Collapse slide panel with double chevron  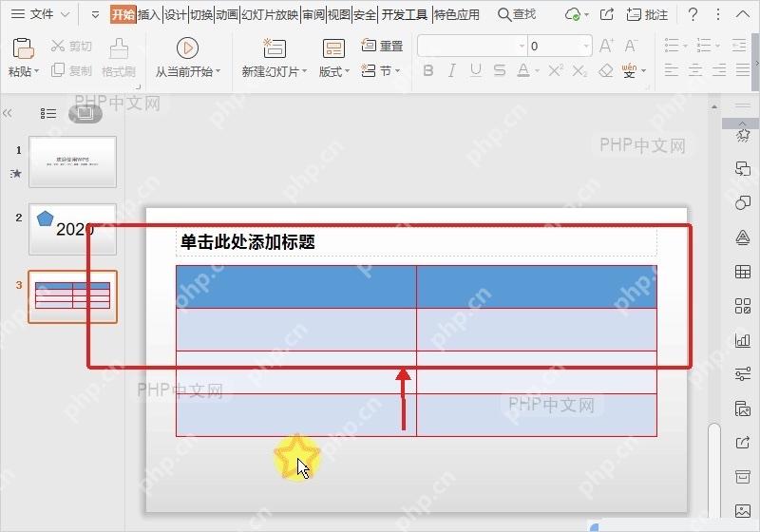point(7,113)
